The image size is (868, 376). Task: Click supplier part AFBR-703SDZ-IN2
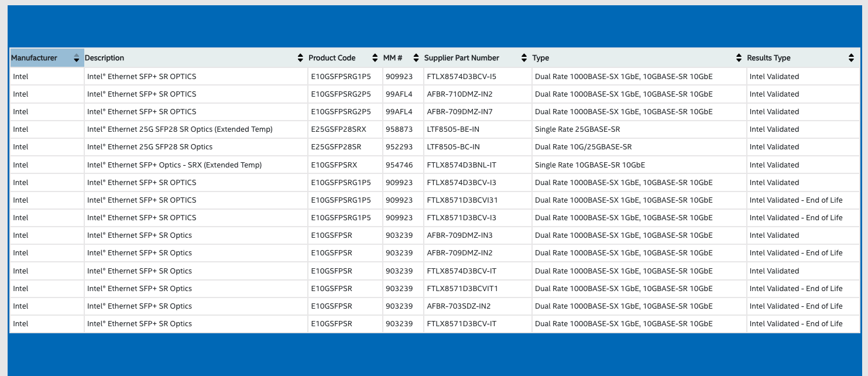click(459, 306)
